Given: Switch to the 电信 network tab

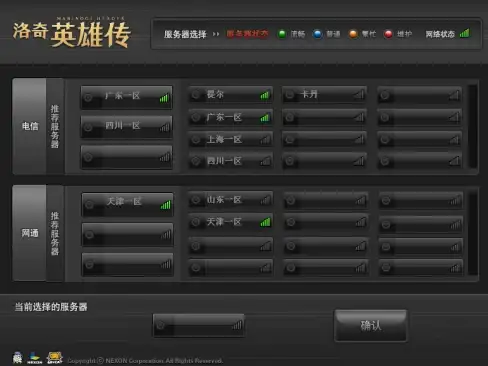Looking at the screenshot, I should tap(29, 126).
